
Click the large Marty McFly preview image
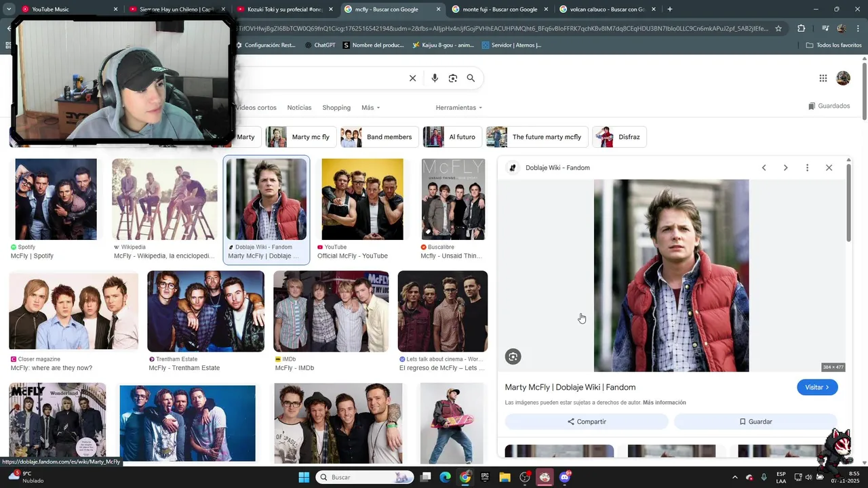(671, 275)
